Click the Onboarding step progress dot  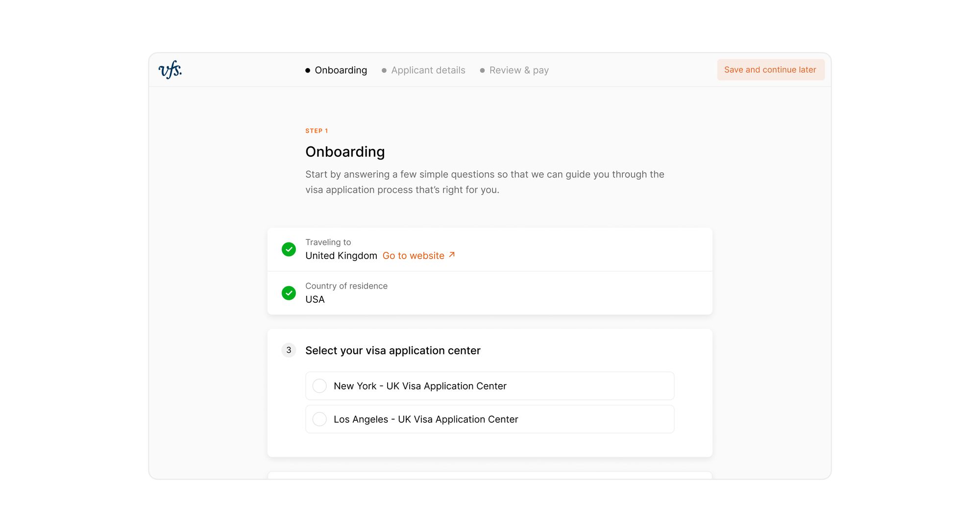307,70
